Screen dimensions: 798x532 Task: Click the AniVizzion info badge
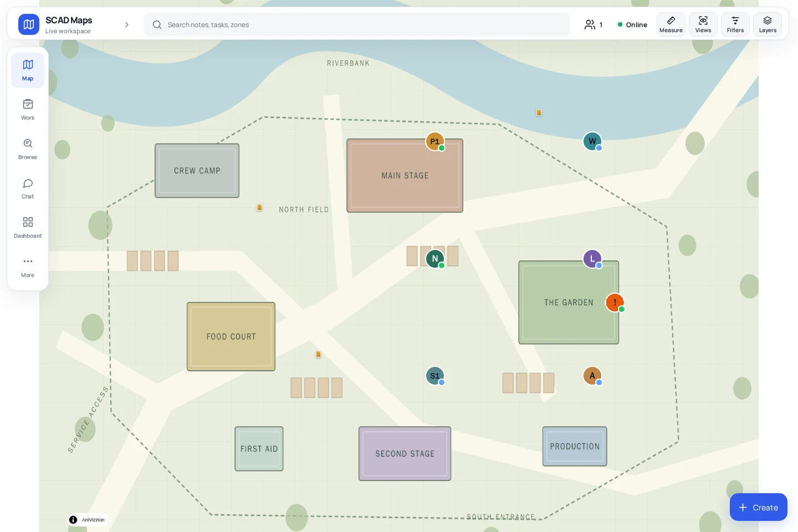(x=87, y=520)
